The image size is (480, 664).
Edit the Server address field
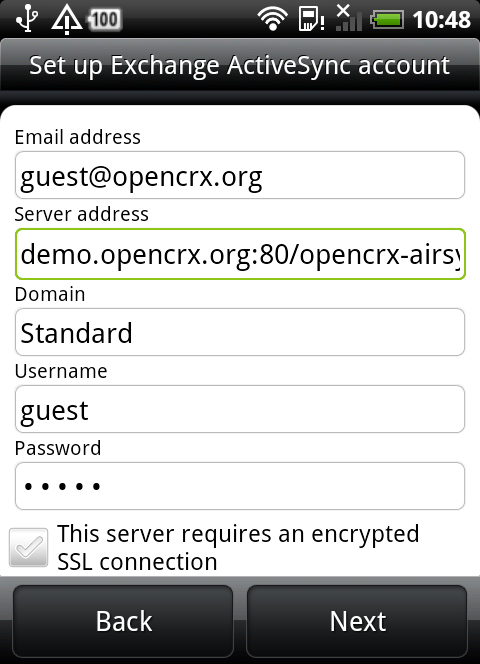240,254
